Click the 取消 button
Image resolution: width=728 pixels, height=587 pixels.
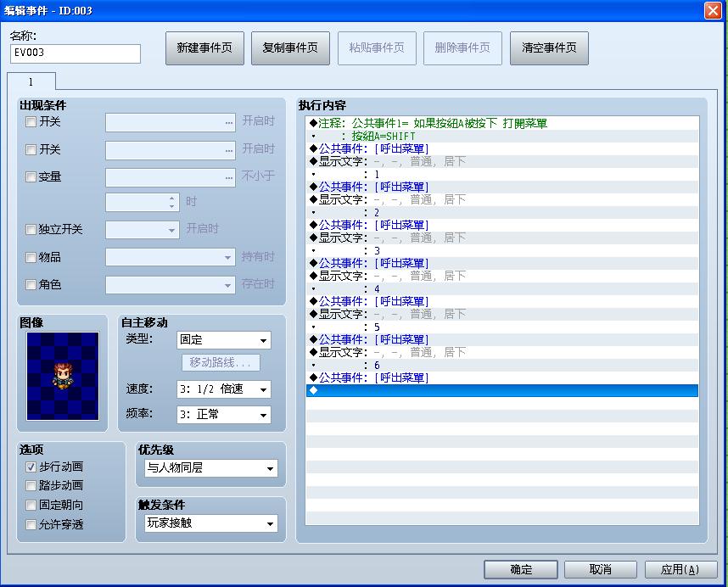click(601, 569)
